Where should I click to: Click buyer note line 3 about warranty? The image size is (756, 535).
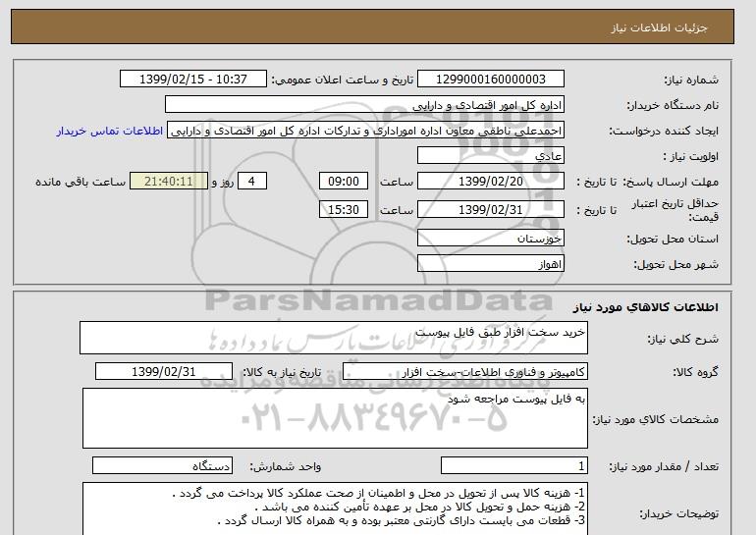click(402, 520)
